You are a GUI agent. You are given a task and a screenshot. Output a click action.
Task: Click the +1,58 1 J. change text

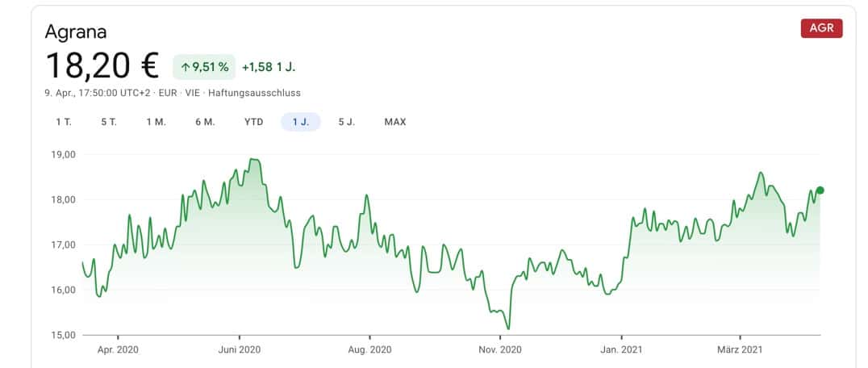[269, 68]
